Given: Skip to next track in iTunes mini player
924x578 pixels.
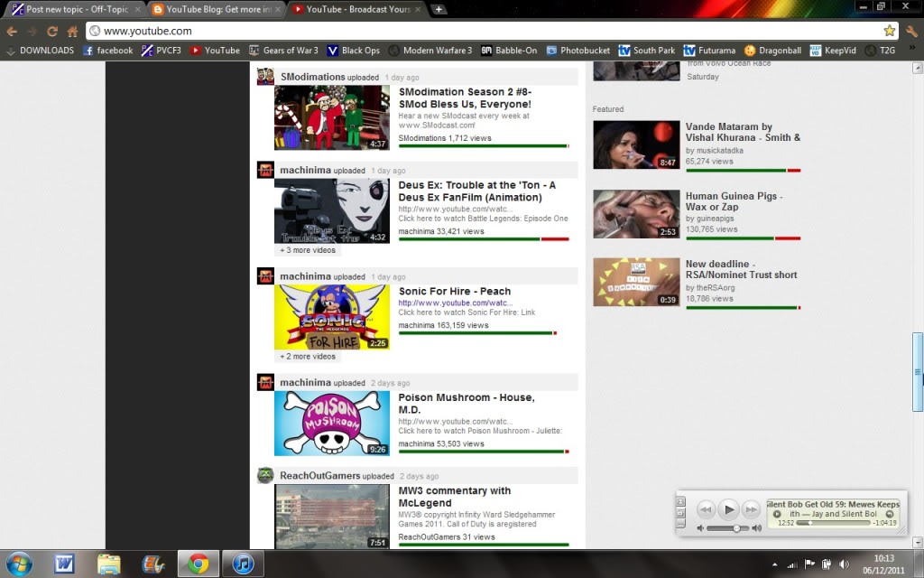Looking at the screenshot, I should tap(751, 509).
